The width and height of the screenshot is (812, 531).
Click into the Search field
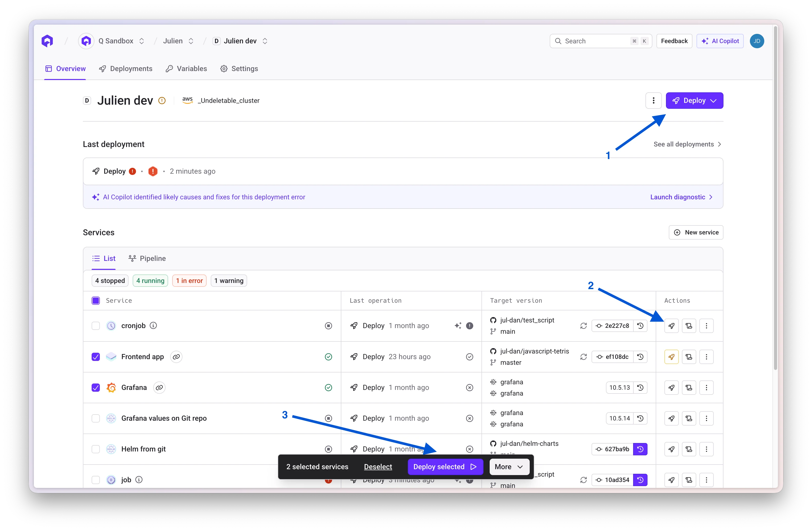601,41
